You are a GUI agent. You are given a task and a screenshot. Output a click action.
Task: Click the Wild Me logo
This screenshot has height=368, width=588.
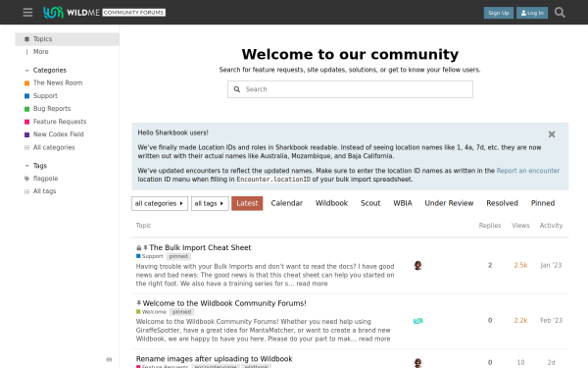[x=104, y=13]
